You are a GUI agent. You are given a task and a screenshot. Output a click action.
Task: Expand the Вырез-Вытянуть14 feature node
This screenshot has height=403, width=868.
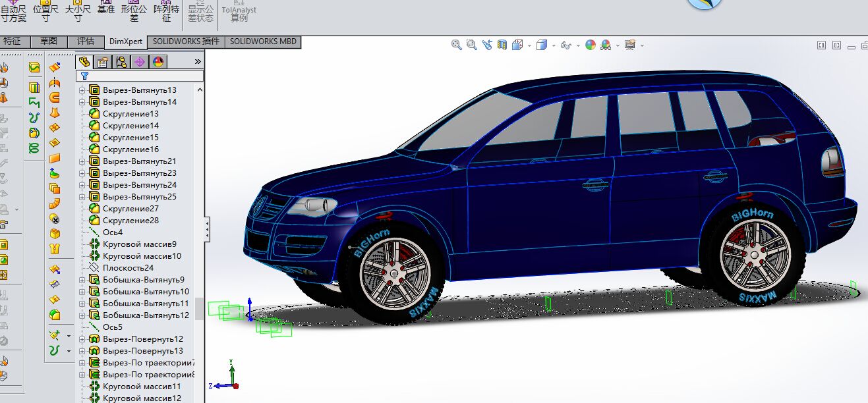click(x=82, y=102)
